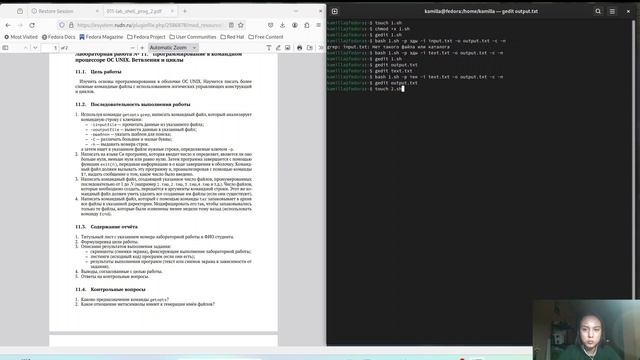This screenshot has width=640, height=360.
Task: Click the '11.1.' section heading in PDF
Action: (x=98, y=72)
